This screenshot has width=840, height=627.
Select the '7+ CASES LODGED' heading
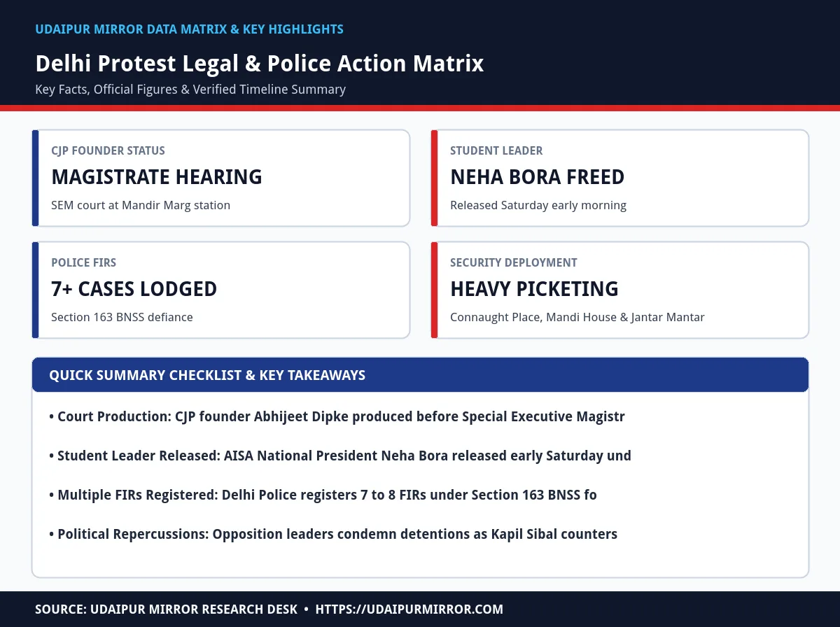click(x=134, y=289)
